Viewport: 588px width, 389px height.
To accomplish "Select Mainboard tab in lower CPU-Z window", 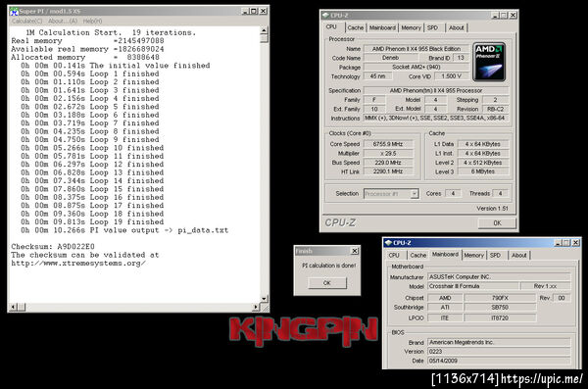I will click(445, 255).
